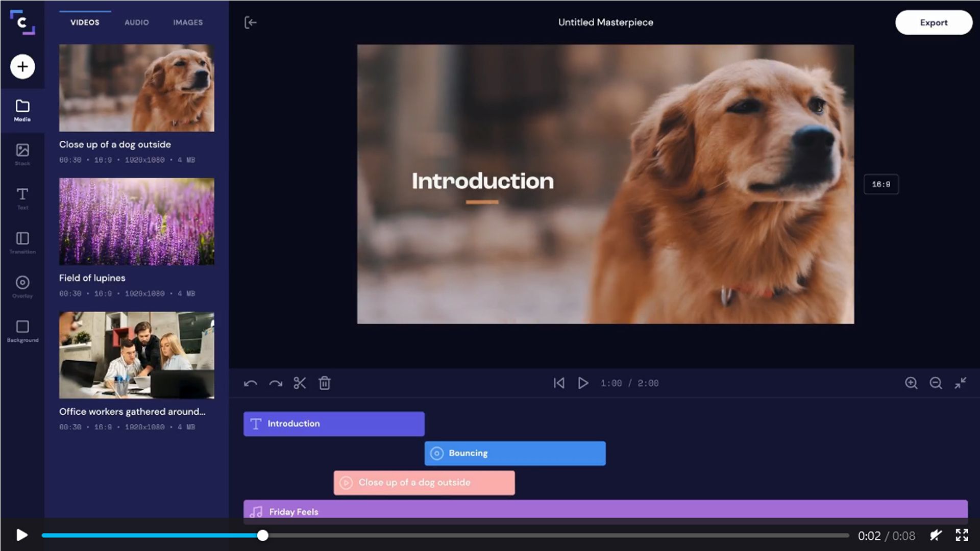Drag the playback progress slider
This screenshot has width=980, height=551.
[262, 536]
